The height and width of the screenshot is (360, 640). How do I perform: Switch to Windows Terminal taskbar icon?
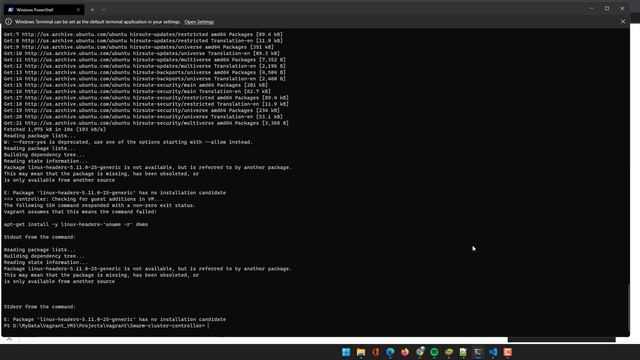click(478, 352)
